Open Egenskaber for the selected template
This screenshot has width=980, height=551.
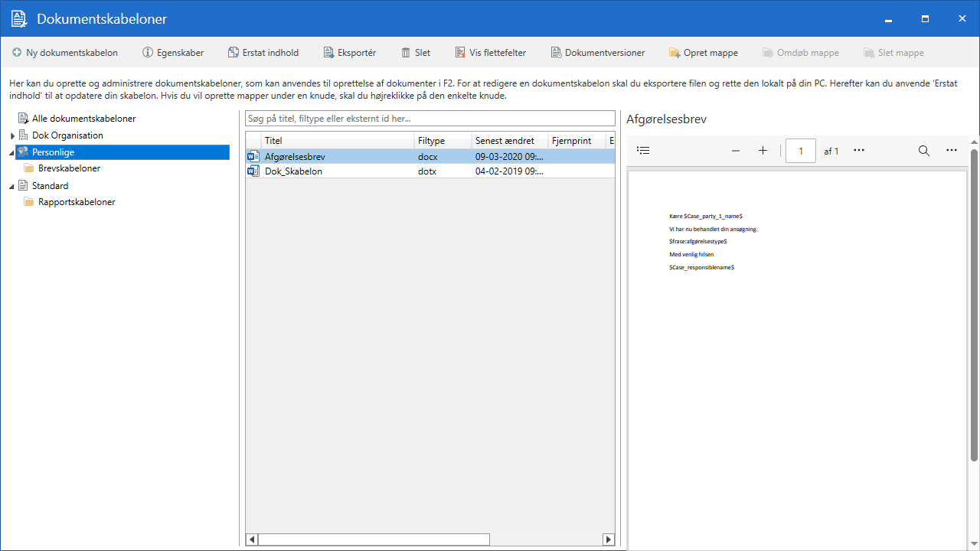click(x=173, y=53)
